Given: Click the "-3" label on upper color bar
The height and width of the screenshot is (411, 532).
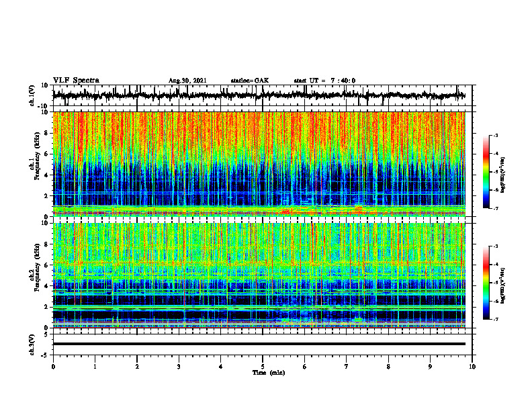Looking at the screenshot, I should click(x=496, y=135).
